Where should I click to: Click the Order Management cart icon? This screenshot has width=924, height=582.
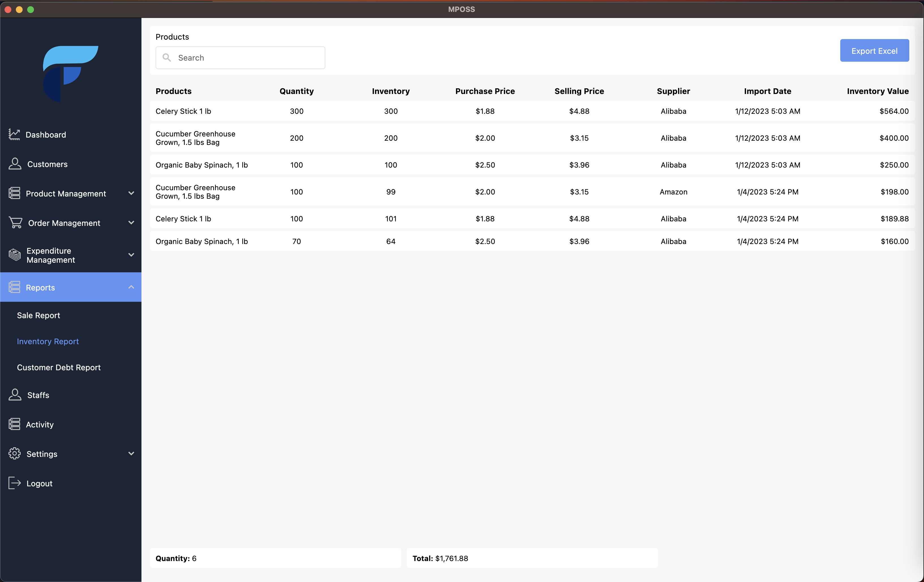click(x=15, y=223)
